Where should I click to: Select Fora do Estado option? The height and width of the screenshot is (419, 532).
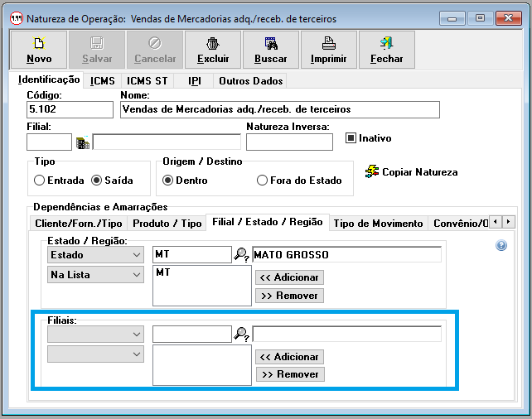(x=263, y=181)
